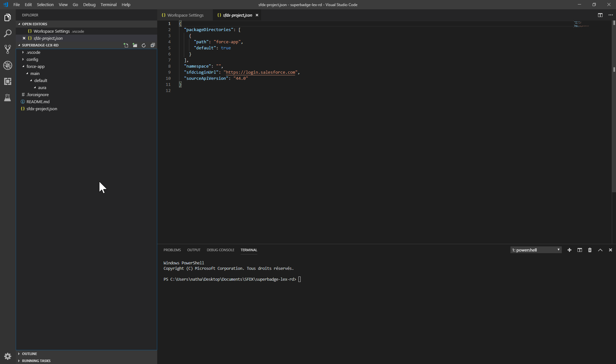Image resolution: width=616 pixels, height=364 pixels.
Task: Switch to the Workspace Settings editor tab
Action: 185,15
